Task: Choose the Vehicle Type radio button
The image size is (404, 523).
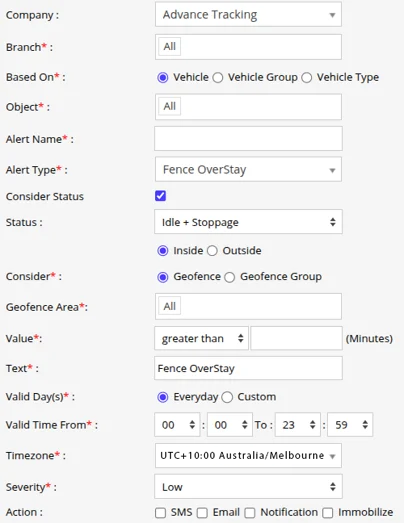Action: (307, 77)
